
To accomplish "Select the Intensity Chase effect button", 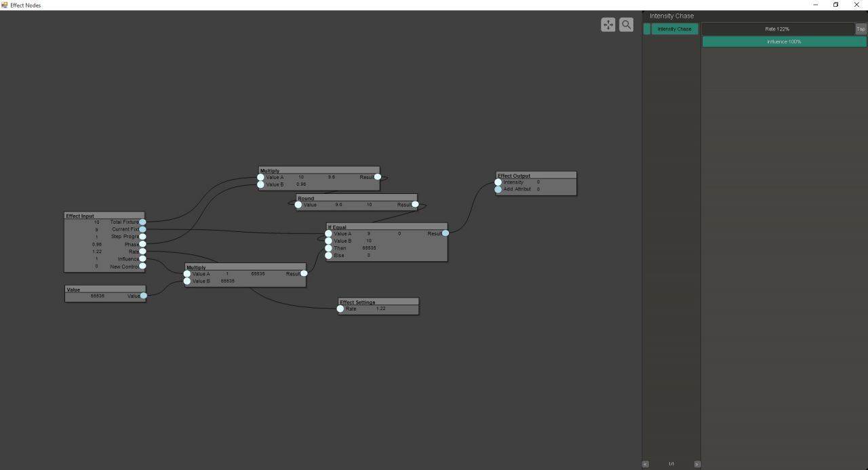I will (675, 29).
